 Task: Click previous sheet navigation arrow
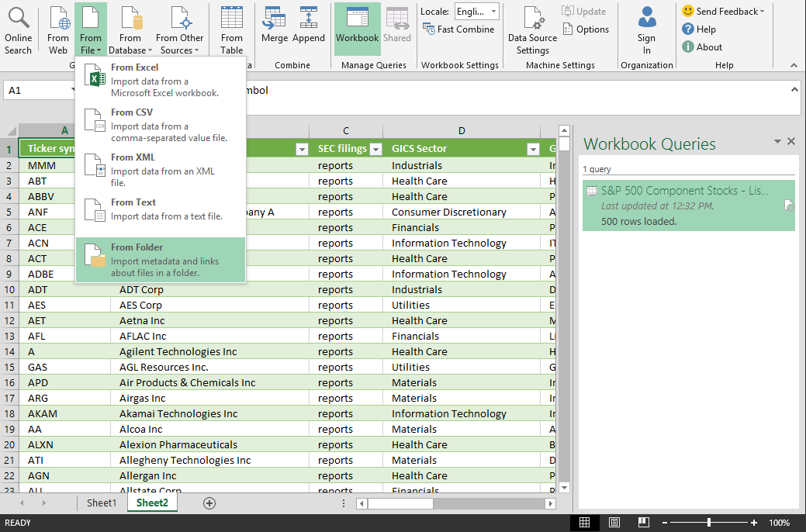pyautogui.click(x=22, y=503)
